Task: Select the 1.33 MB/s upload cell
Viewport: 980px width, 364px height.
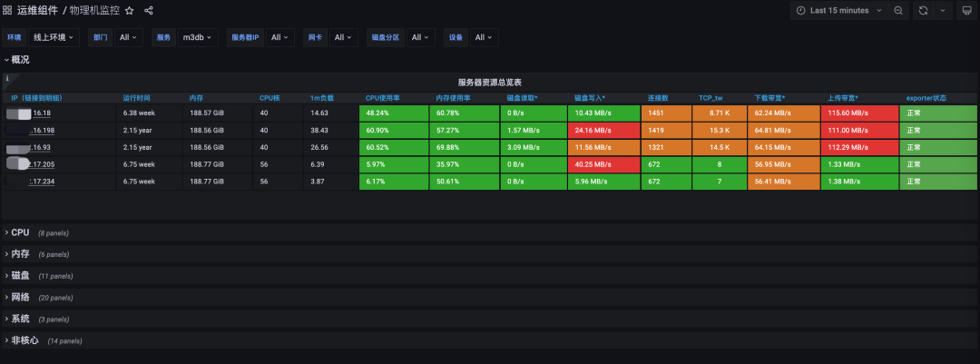Action: coord(859,164)
